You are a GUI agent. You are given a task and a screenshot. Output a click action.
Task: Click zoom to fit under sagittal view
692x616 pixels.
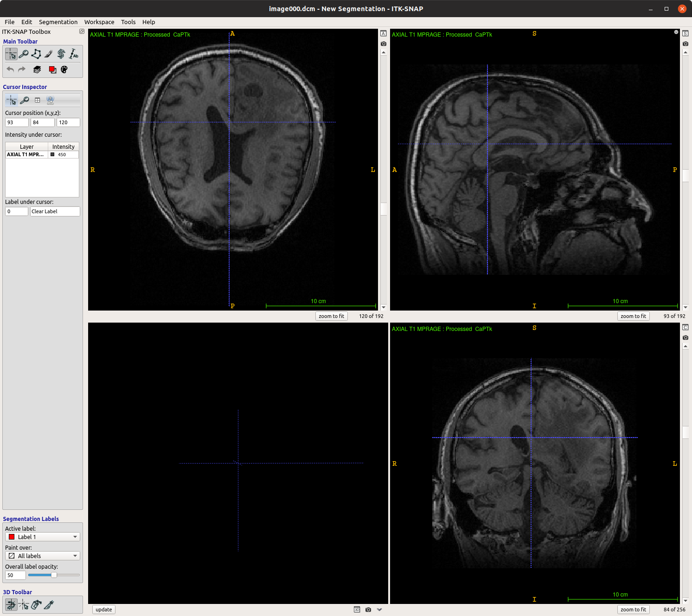(x=634, y=316)
